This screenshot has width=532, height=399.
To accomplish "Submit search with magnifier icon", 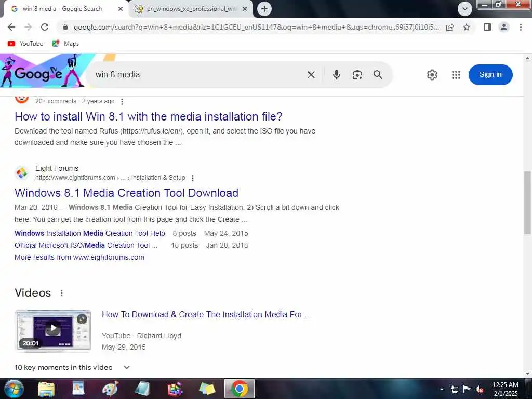I will (378, 75).
